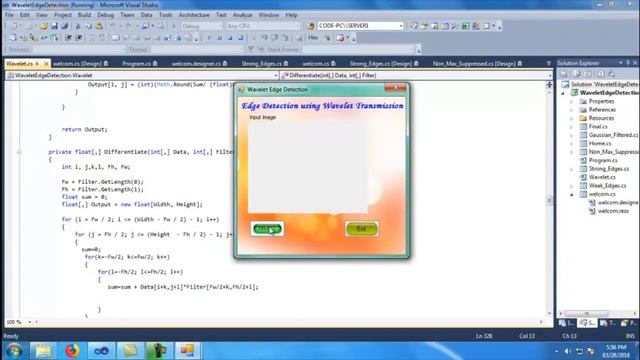Click the Copy toolbar icon
The width and height of the screenshot is (640, 360).
pyautogui.click(x=88, y=26)
